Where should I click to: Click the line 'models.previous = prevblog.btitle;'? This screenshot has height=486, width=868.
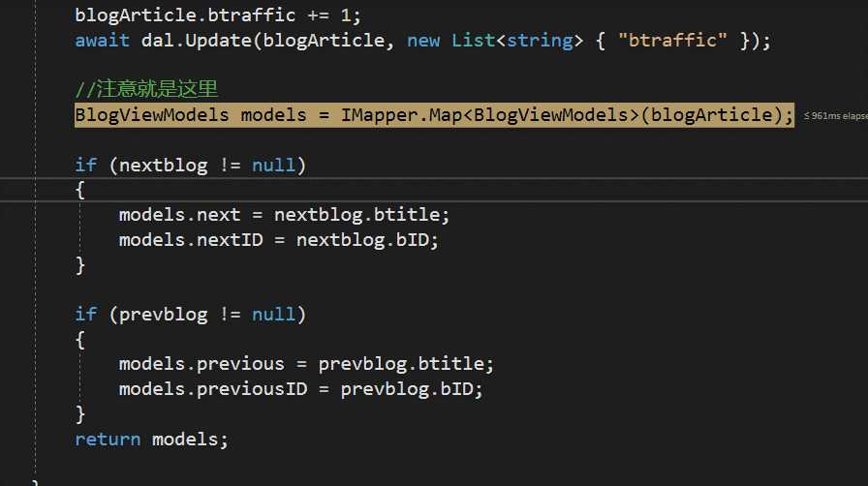(x=306, y=364)
